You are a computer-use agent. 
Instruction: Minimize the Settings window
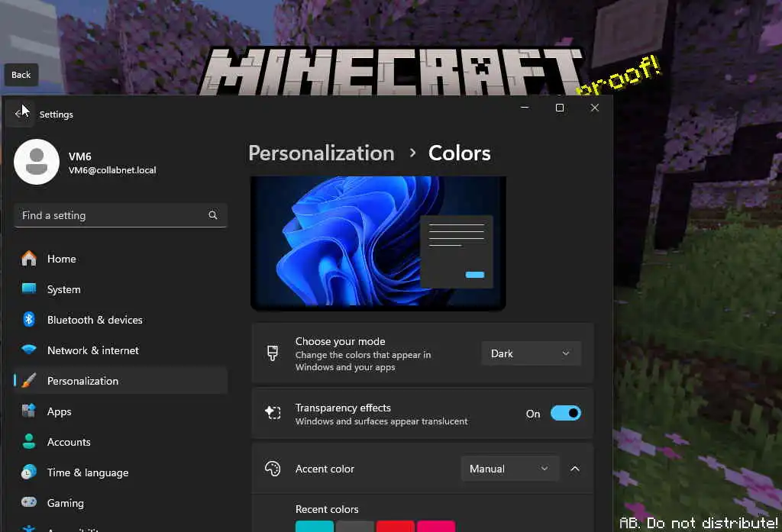point(525,108)
